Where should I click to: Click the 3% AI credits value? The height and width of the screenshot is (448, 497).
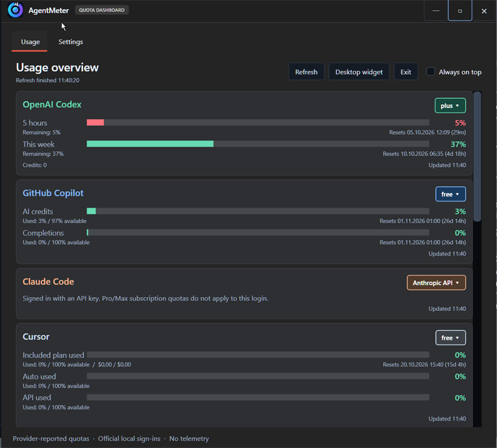tap(460, 212)
